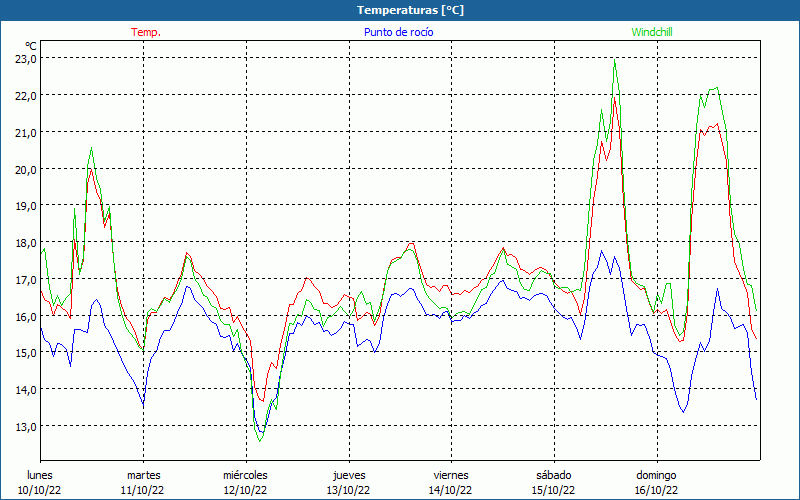Click the 15/10/22 date label

[x=554, y=490]
